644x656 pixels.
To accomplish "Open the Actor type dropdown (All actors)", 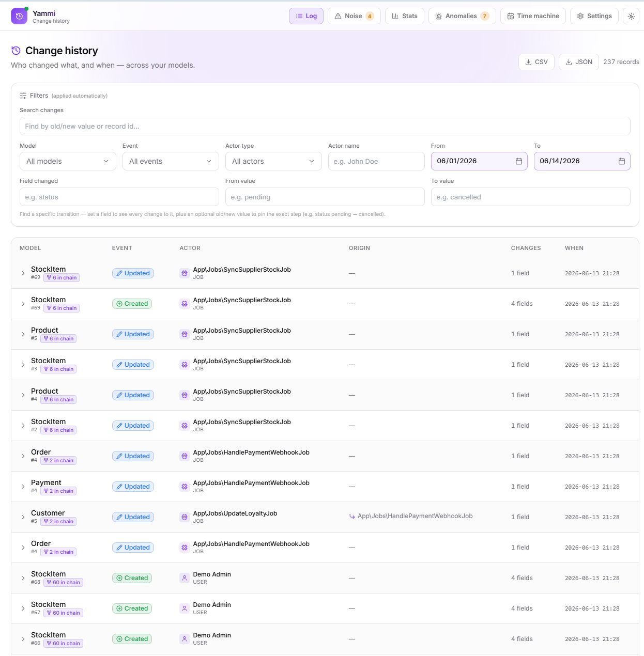I will click(x=273, y=161).
